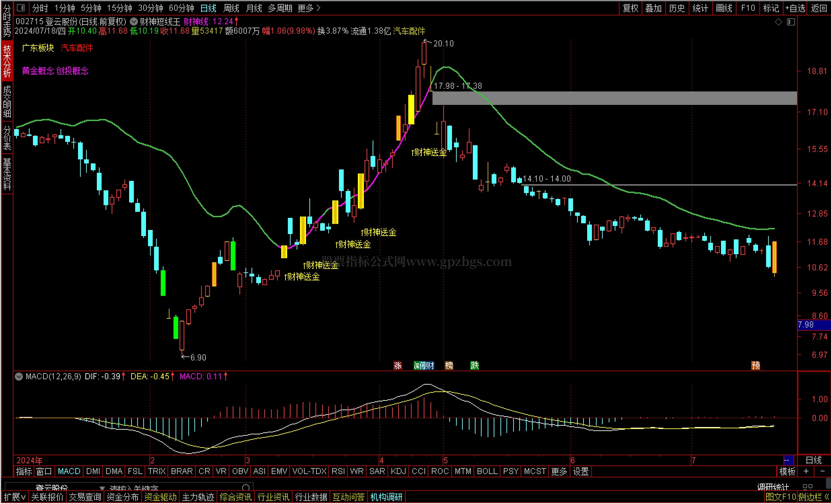Switch to 15分钟 period
Viewport: 831px width, 504px height.
[119, 8]
